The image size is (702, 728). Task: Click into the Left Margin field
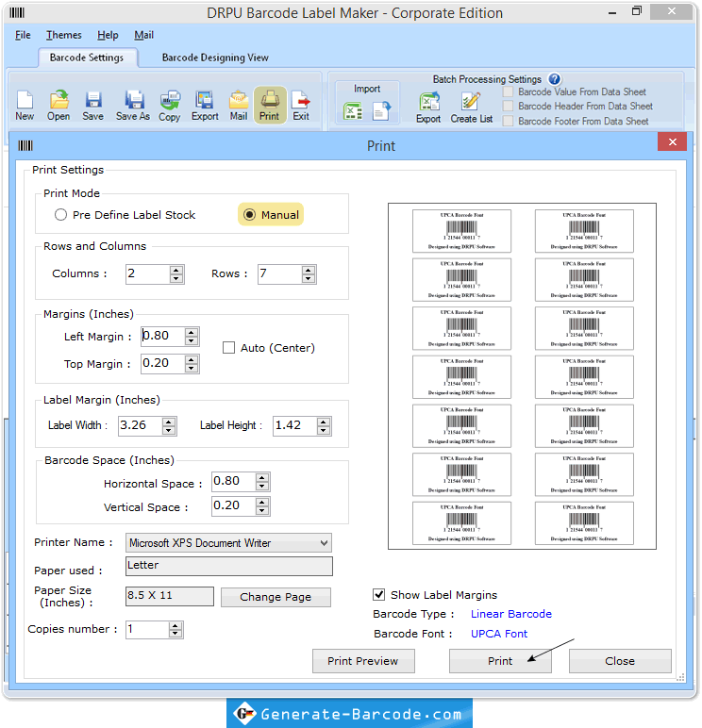pos(163,336)
